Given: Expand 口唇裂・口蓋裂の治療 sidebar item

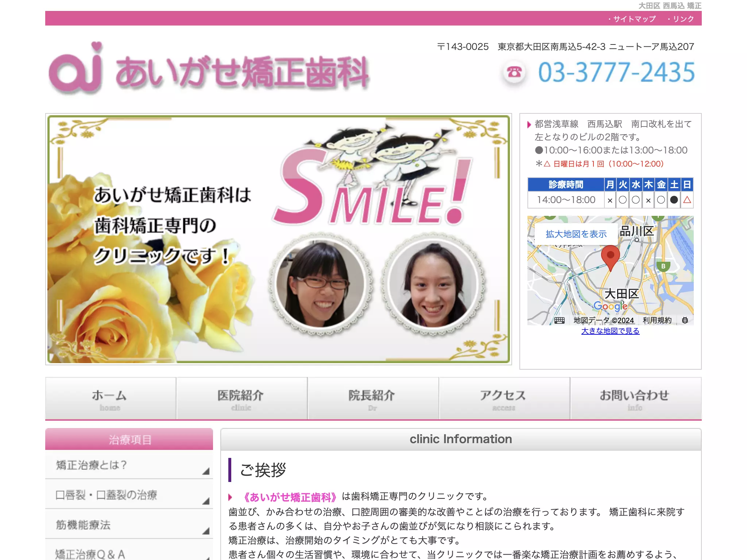Looking at the screenshot, I should pyautogui.click(x=129, y=495).
